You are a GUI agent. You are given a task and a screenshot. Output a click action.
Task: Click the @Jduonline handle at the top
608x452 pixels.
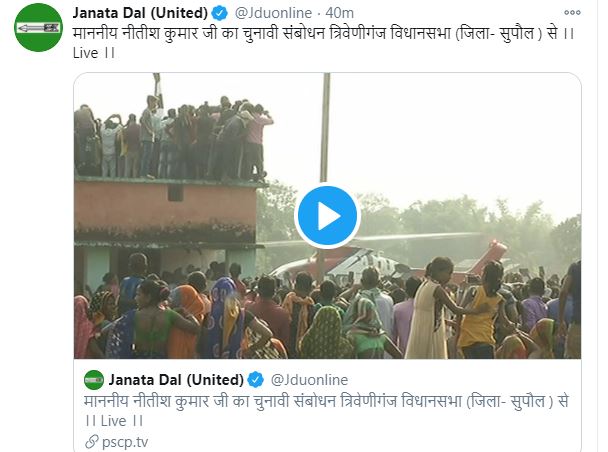(x=273, y=13)
